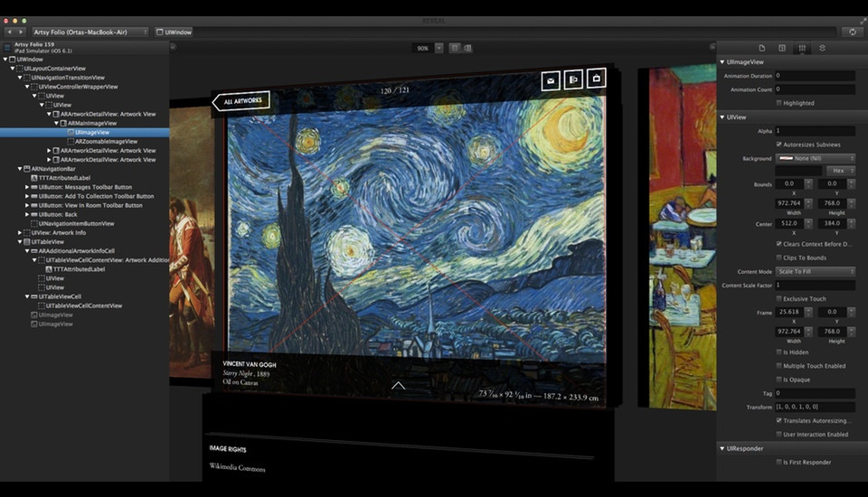Click the mail icon in the artwork view
This screenshot has height=497, width=868.
551,80
